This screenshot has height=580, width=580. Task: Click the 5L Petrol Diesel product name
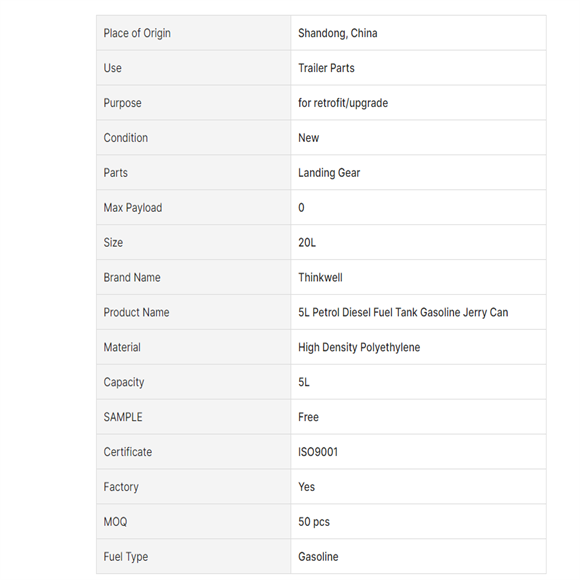pyautogui.click(x=403, y=313)
